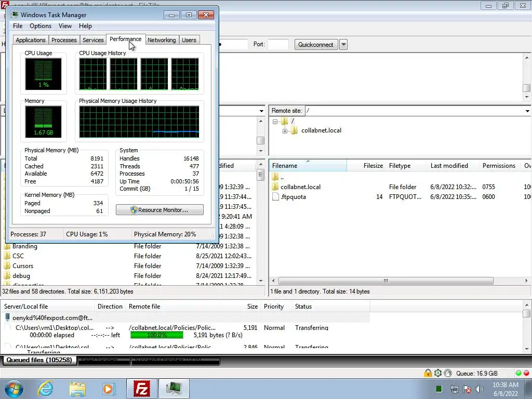This screenshot has height=399, width=532.
Task: Open Windows Explorer from the taskbar
Action: click(77, 389)
